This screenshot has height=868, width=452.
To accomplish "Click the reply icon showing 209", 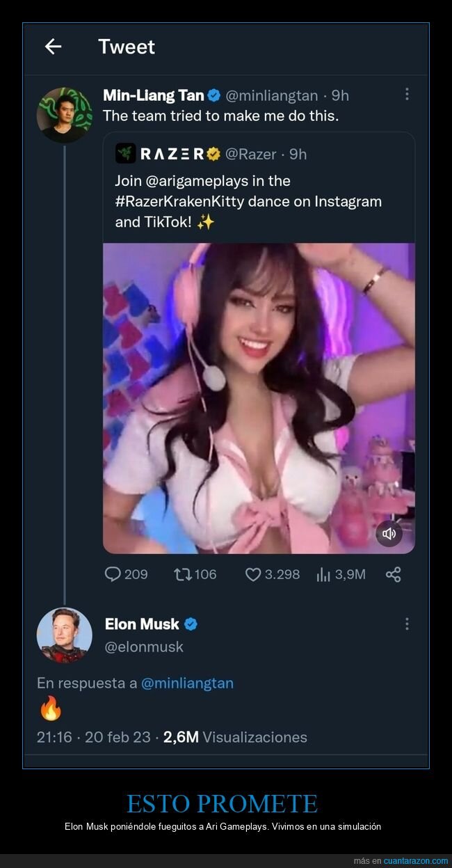I will tap(113, 574).
